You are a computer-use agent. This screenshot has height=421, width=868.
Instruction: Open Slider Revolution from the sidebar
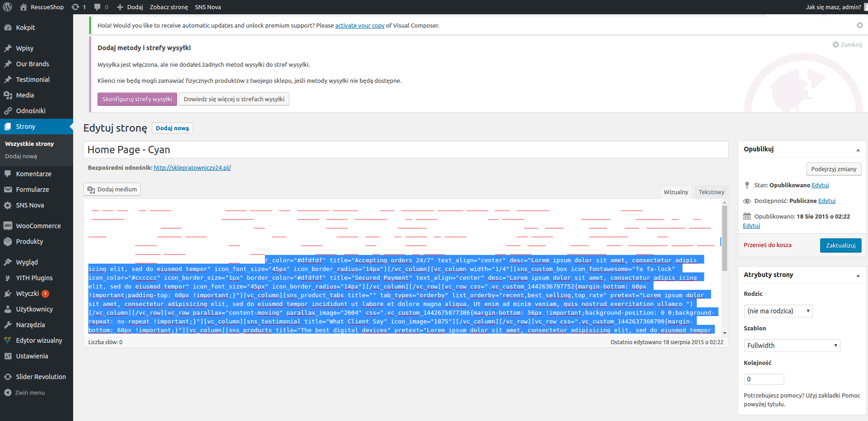tap(40, 377)
